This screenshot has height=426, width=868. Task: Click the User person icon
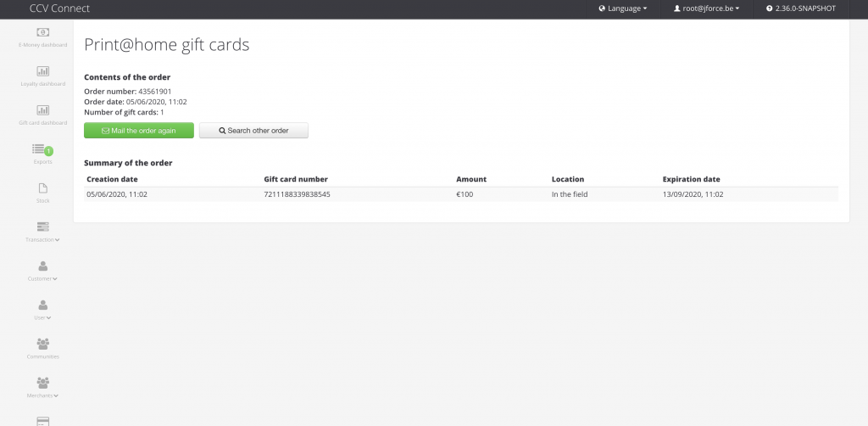point(42,305)
